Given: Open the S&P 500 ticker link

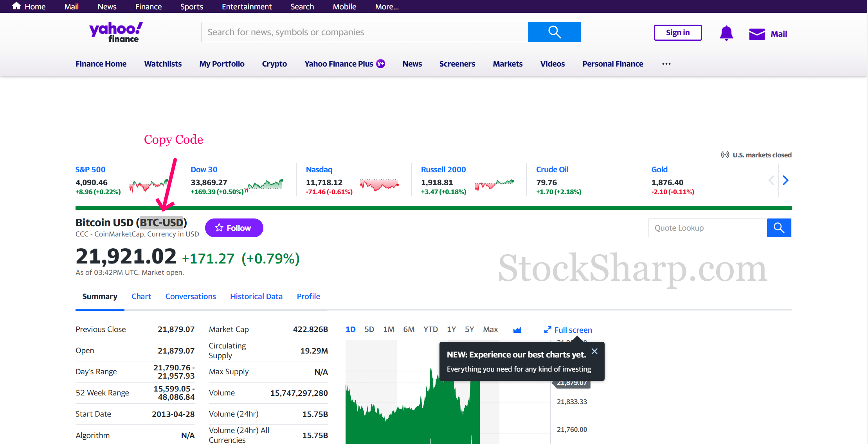Looking at the screenshot, I should click(90, 170).
